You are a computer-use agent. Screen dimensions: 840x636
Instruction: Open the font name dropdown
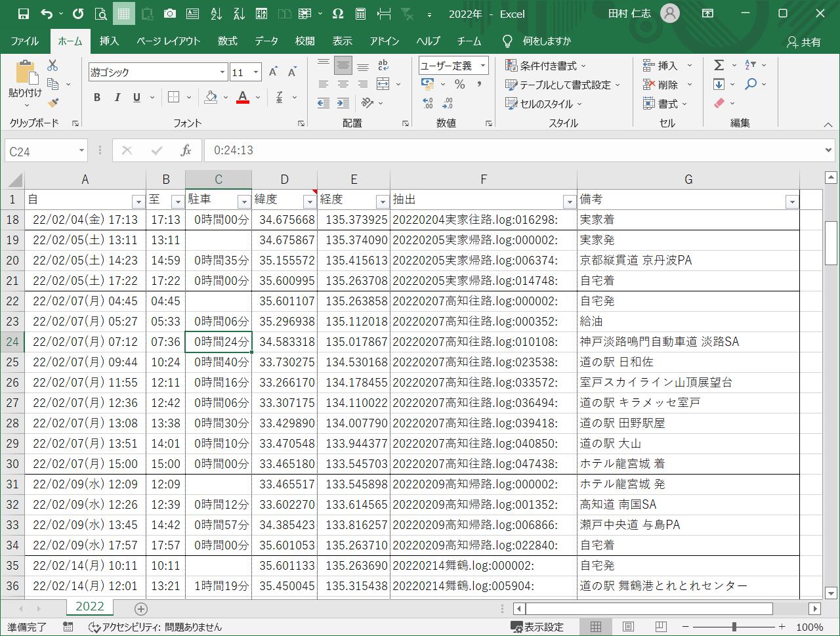[222, 73]
